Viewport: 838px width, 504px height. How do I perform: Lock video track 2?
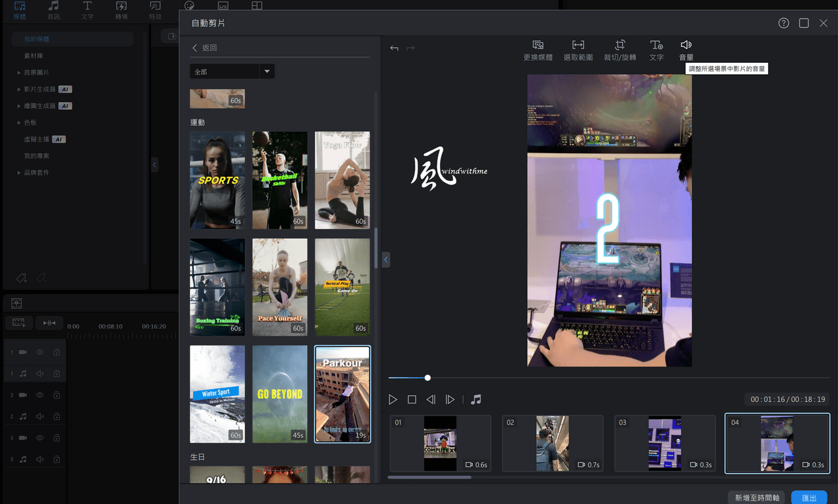tap(56, 395)
